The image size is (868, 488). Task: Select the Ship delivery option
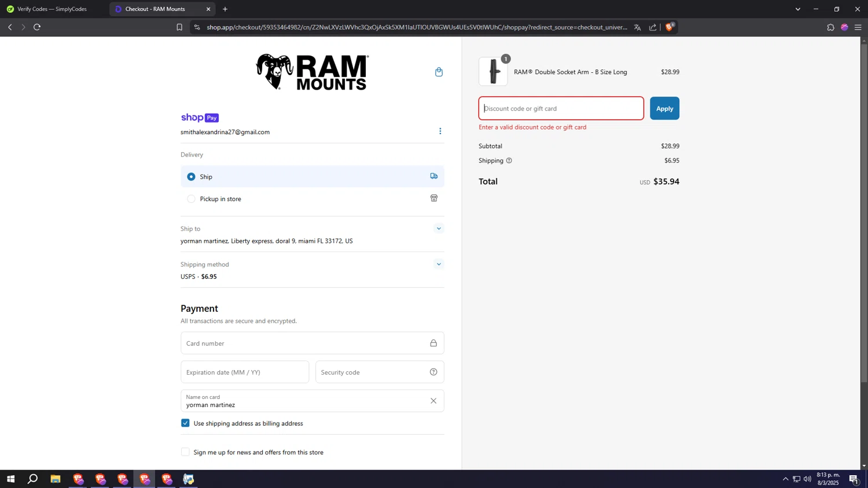click(312, 176)
